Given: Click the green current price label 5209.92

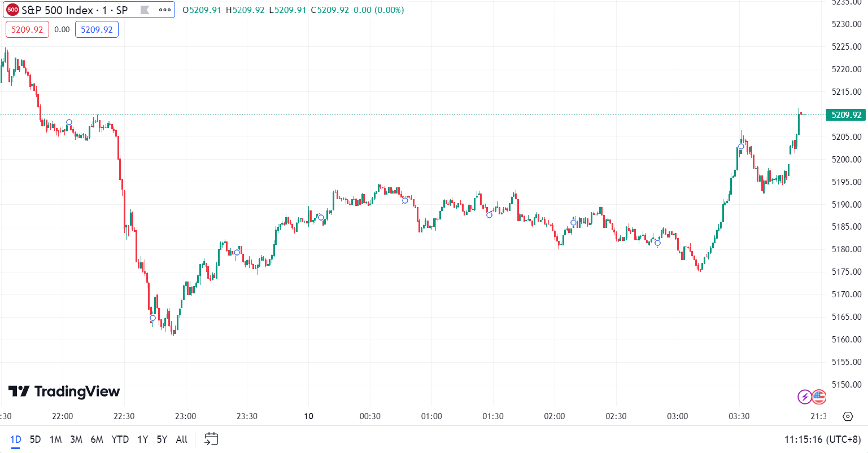Looking at the screenshot, I should tap(845, 115).
